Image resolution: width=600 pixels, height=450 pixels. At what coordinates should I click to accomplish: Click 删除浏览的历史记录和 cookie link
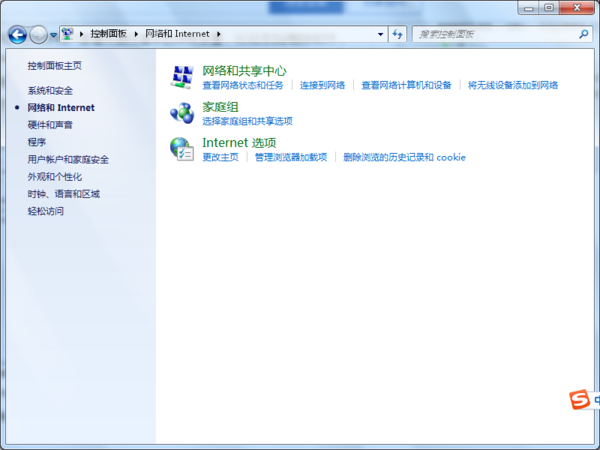click(x=404, y=157)
